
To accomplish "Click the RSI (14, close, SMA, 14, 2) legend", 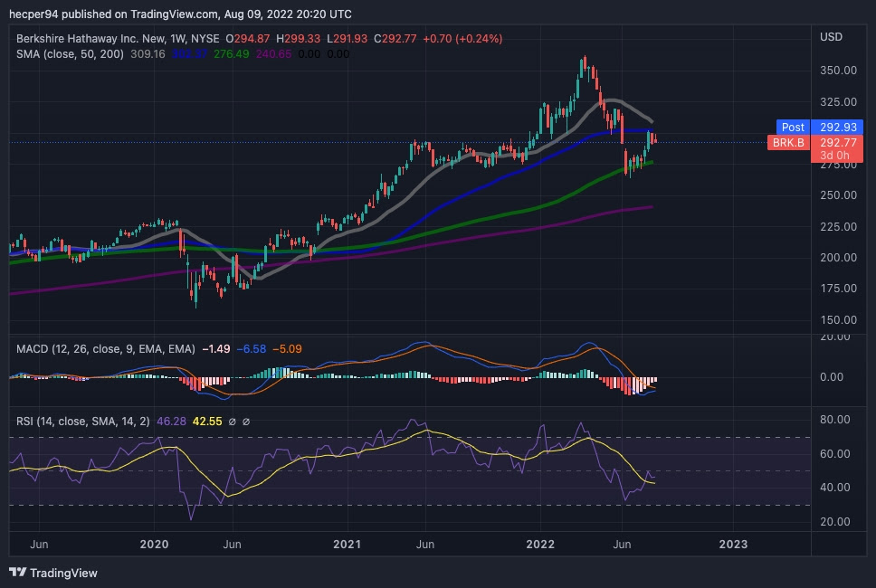I will tap(82, 421).
